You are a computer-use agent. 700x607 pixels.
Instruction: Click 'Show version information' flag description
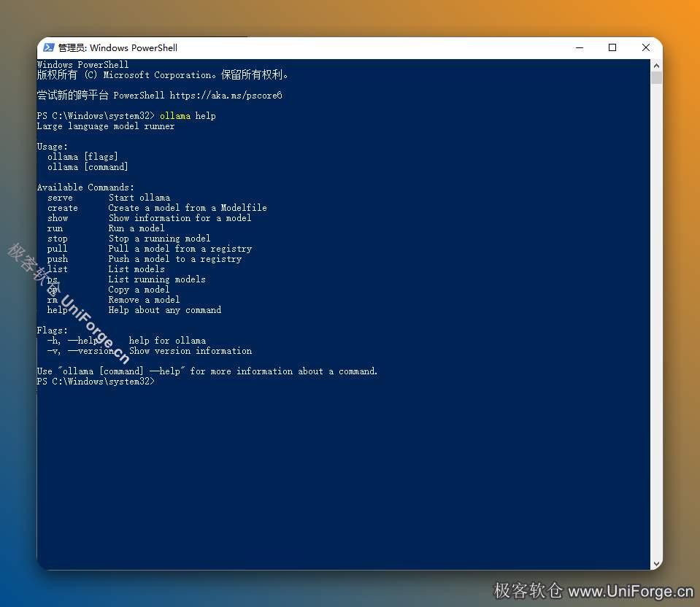[191, 351]
